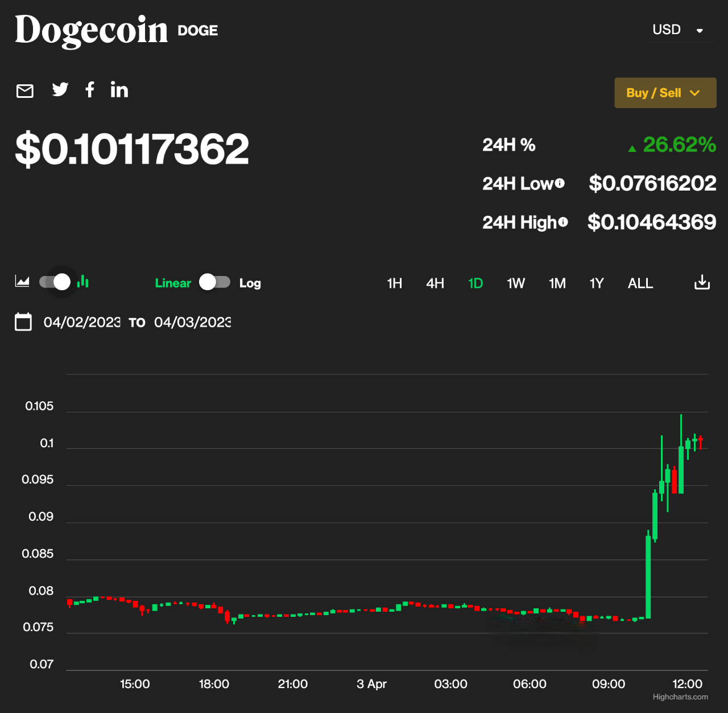The width and height of the screenshot is (728, 713).
Task: Click the 24H Low info icon
Action: pyautogui.click(x=560, y=183)
